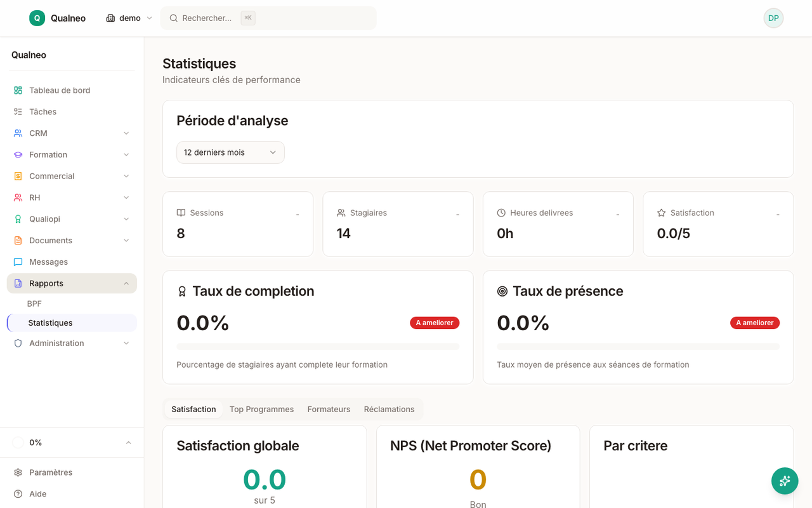The height and width of the screenshot is (508, 812).
Task: Expand the Commercial menu chevron
Action: [126, 176]
